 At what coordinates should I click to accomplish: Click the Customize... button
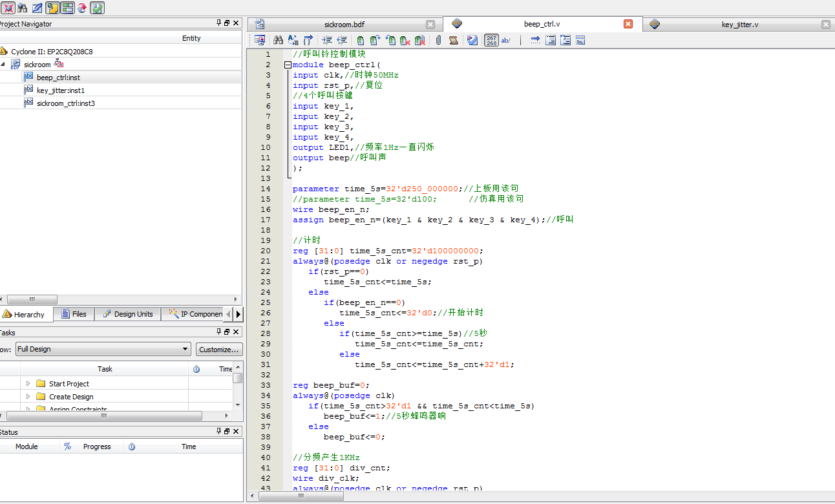pyautogui.click(x=219, y=349)
